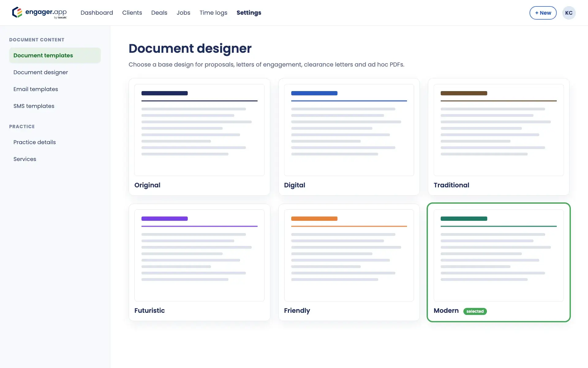Click the engager.app logo
The image size is (588, 368).
40,13
